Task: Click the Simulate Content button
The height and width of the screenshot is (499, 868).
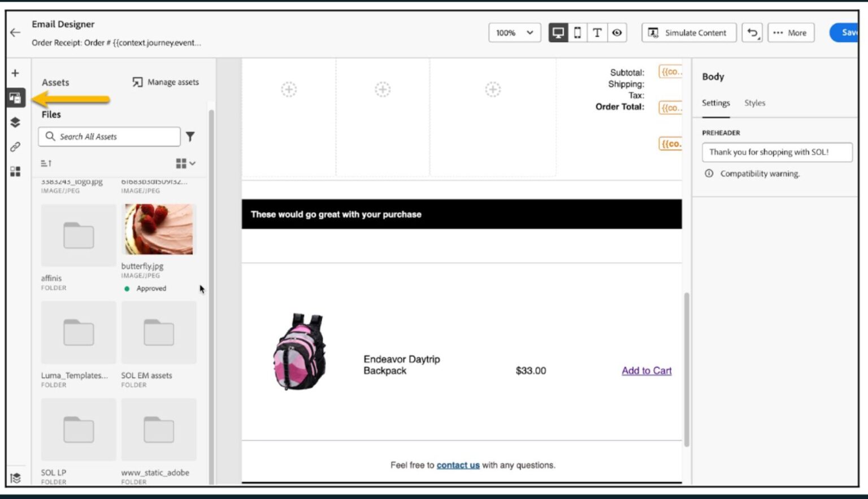Action: click(x=688, y=32)
